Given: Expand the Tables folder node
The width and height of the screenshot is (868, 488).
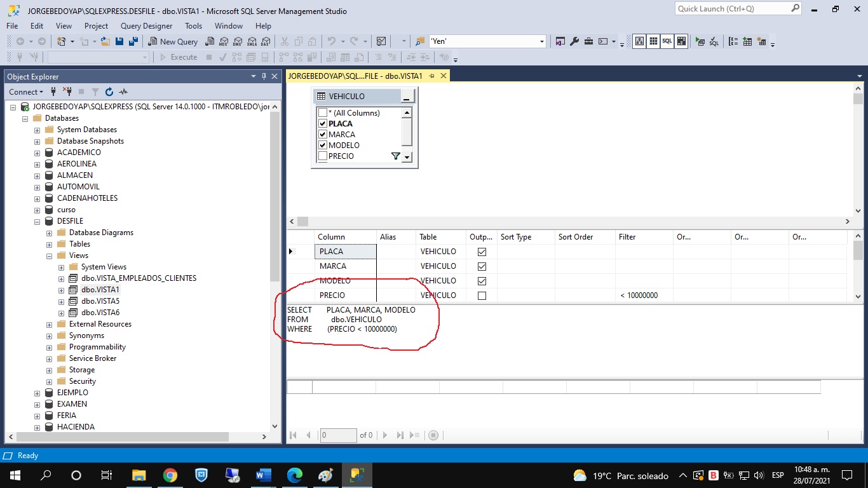Looking at the screenshot, I should click(x=49, y=245).
